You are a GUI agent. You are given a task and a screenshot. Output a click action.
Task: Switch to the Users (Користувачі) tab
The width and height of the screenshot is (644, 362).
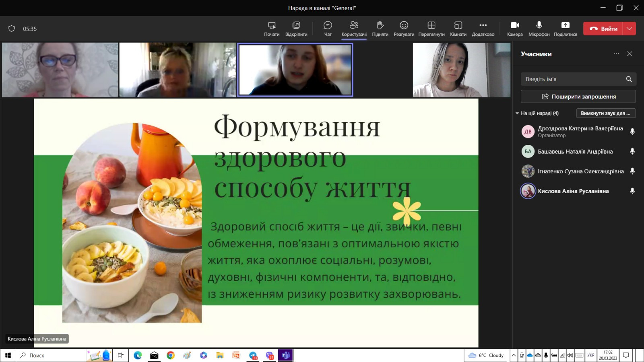tap(354, 28)
